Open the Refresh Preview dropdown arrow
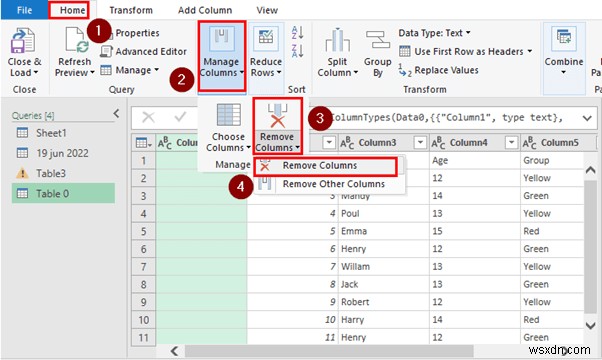602x360 pixels. coord(92,73)
